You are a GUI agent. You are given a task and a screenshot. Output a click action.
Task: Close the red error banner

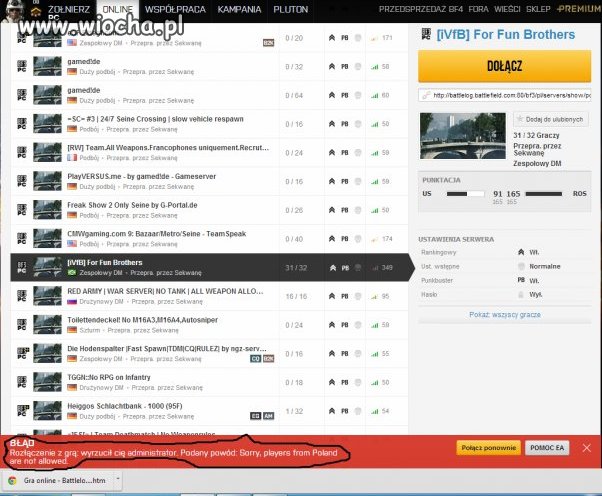click(586, 448)
